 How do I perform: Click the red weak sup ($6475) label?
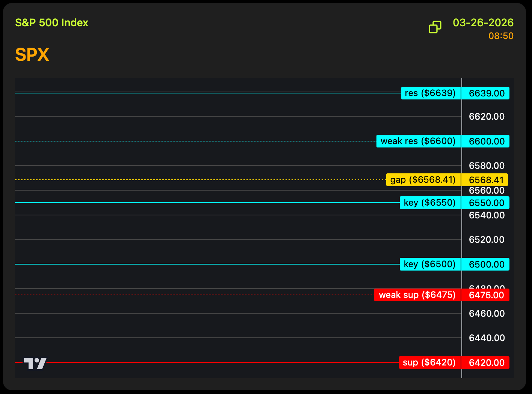click(x=417, y=295)
